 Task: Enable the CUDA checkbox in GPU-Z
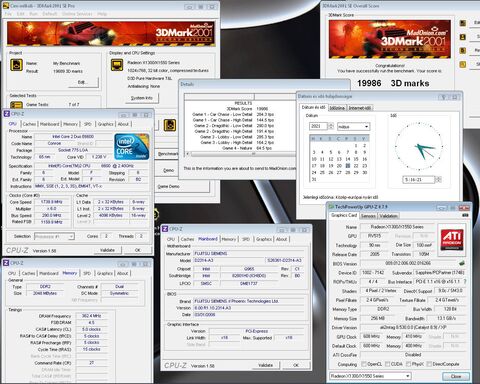pyautogui.click(x=387, y=364)
